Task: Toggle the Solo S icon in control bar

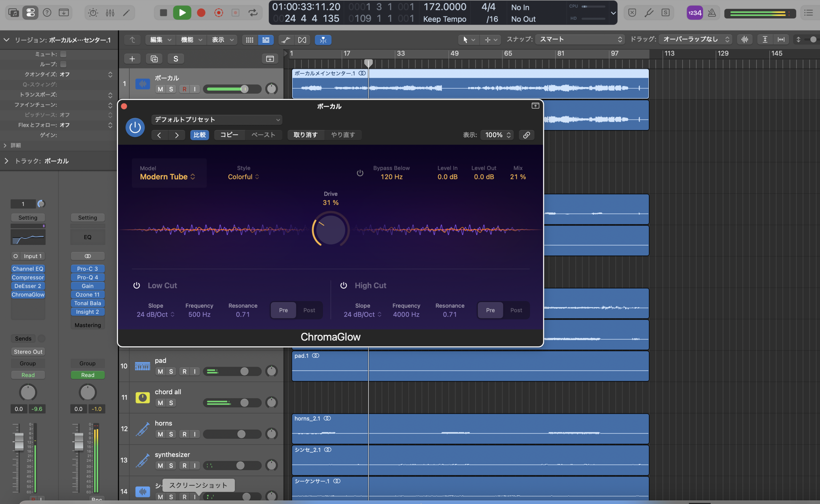Action: pyautogui.click(x=665, y=13)
